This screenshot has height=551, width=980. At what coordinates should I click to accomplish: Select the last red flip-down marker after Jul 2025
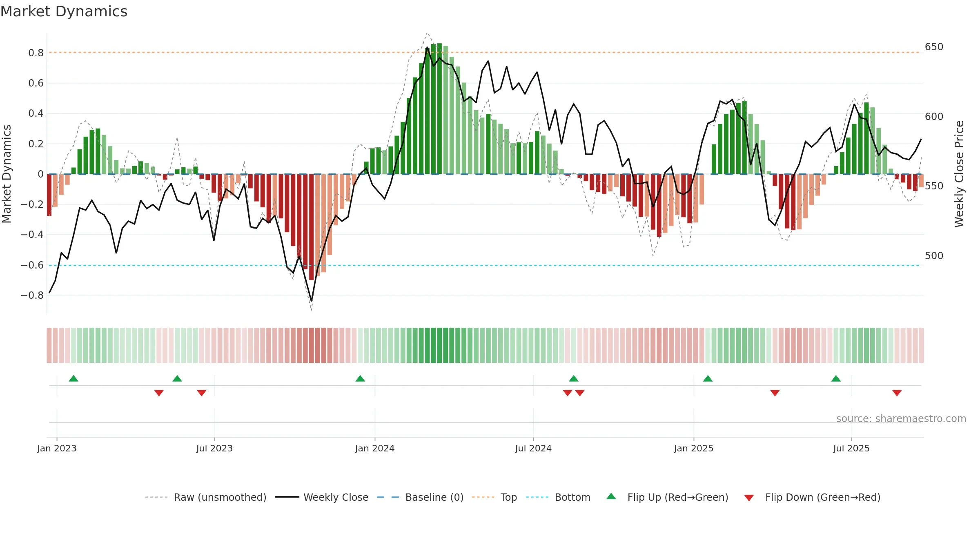coord(897,393)
